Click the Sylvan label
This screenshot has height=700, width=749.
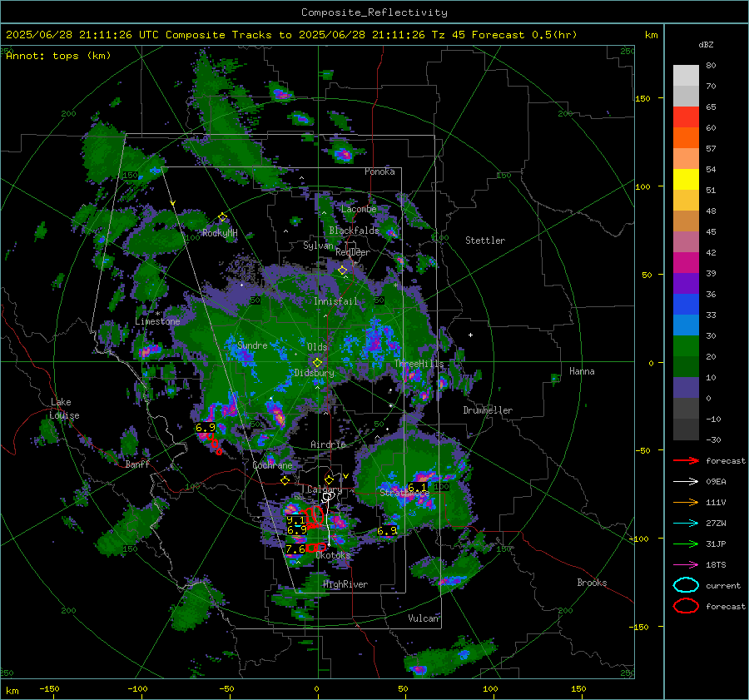point(318,245)
